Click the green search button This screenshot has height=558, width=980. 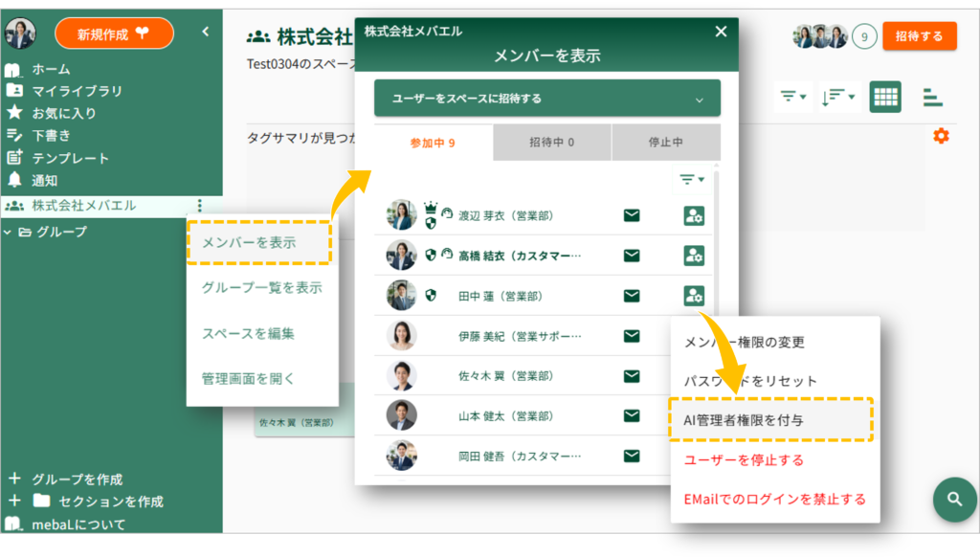click(x=954, y=500)
